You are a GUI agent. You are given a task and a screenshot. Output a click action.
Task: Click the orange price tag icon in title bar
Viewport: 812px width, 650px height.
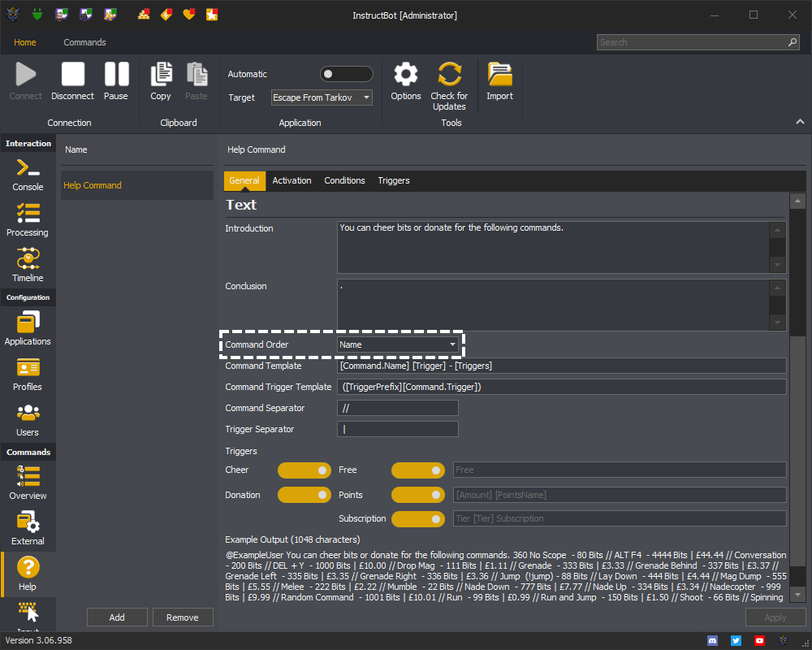[166, 15]
